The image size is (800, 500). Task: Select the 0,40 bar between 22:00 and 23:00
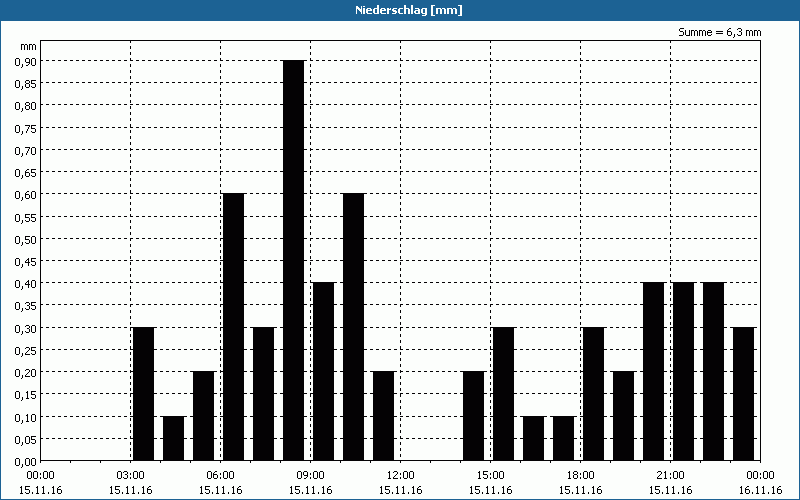point(713,371)
